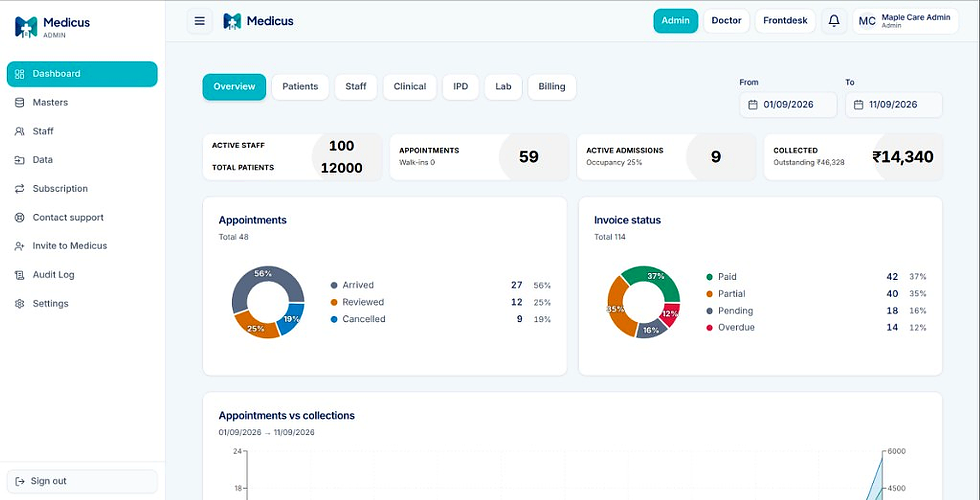Click the Medicus Admin logo in sidebar
Image resolution: width=980 pixels, height=500 pixels.
(x=52, y=27)
